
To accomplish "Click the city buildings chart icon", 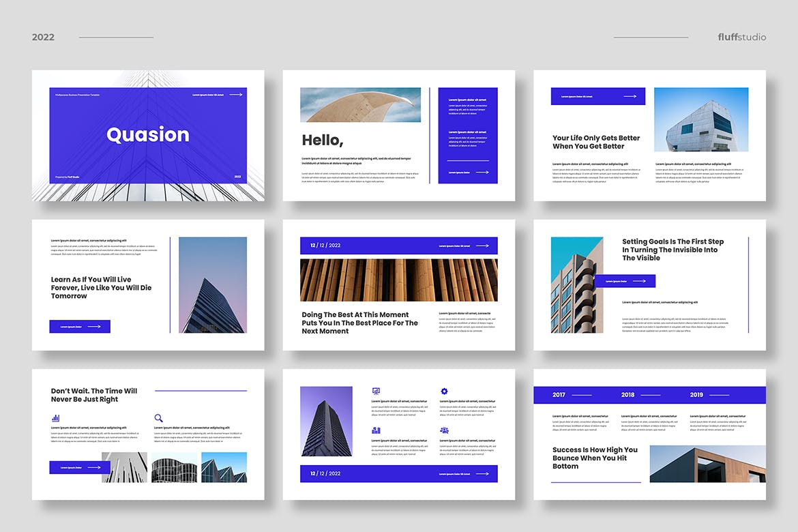I will tap(376, 430).
